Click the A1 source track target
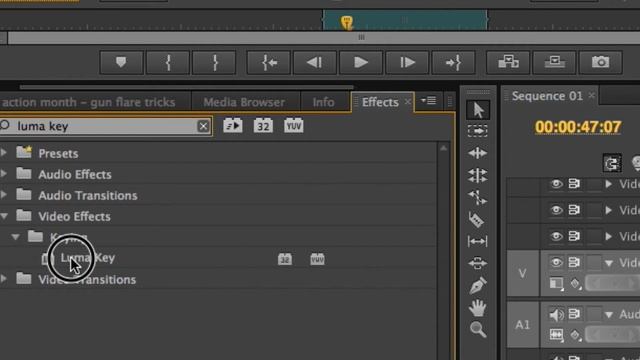This screenshot has height=360, width=640. pyautogui.click(x=522, y=325)
